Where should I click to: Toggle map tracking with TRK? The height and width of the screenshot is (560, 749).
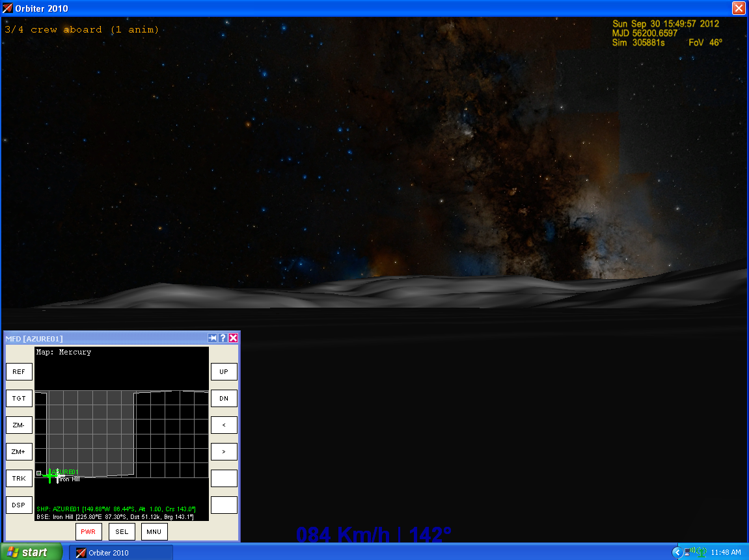(x=19, y=478)
